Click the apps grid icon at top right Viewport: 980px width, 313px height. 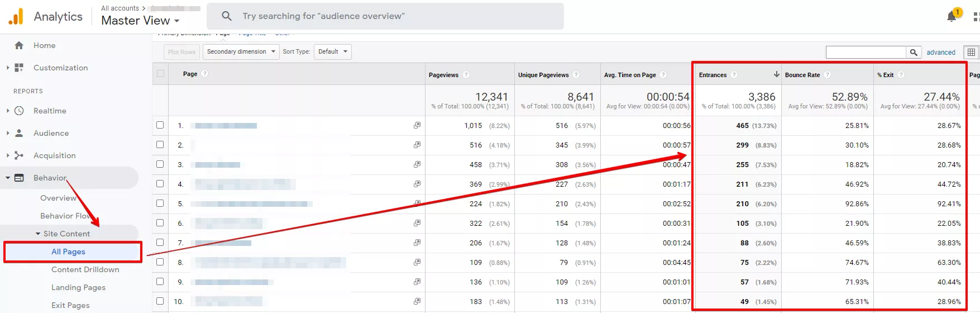pyautogui.click(x=976, y=17)
